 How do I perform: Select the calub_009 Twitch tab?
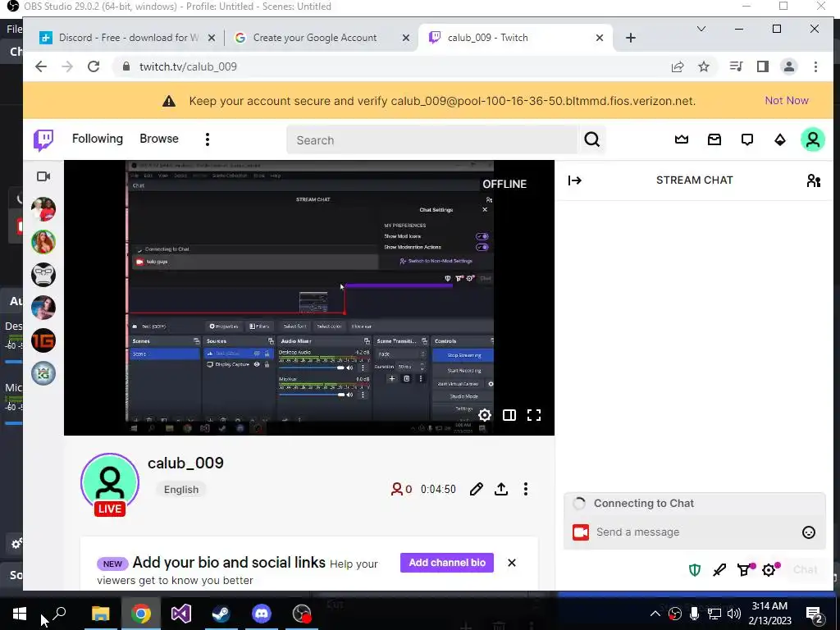coord(515,38)
